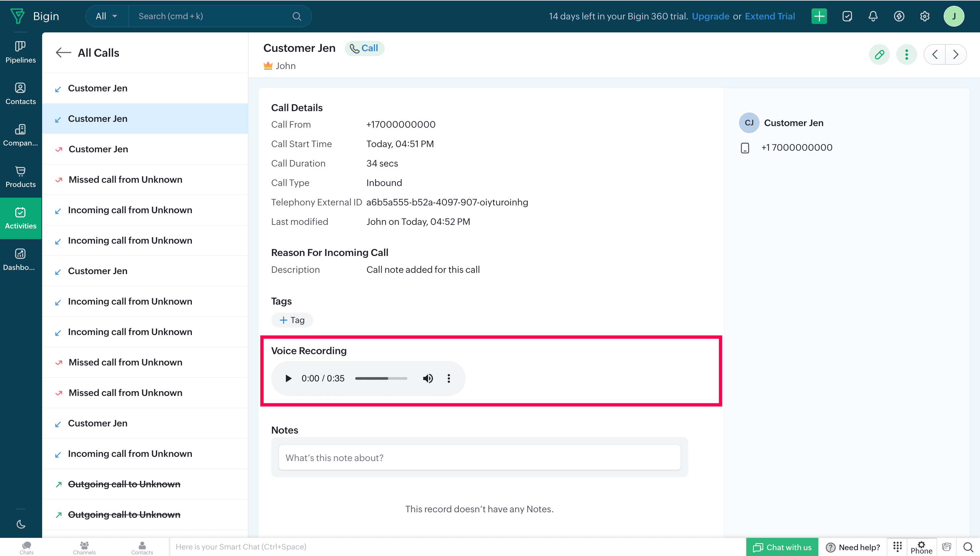Switch to Channels tab in chat bar
Image resolution: width=980 pixels, height=556 pixels.
point(84,547)
